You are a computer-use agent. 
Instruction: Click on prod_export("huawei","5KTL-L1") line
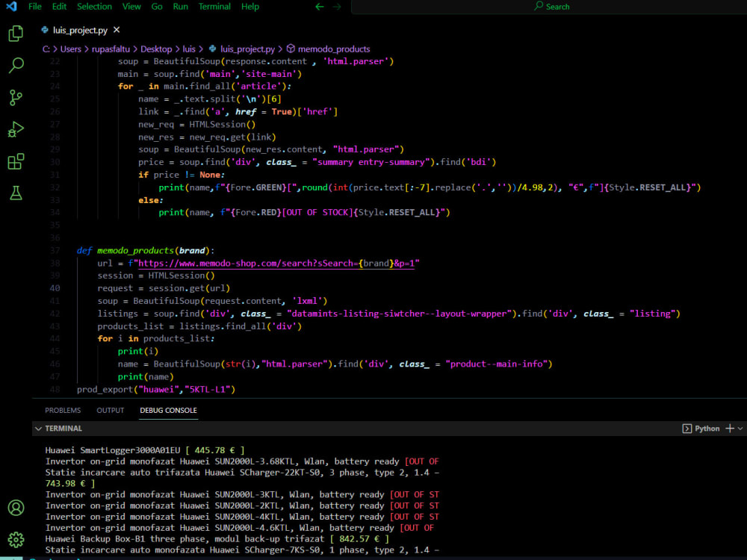pos(156,389)
